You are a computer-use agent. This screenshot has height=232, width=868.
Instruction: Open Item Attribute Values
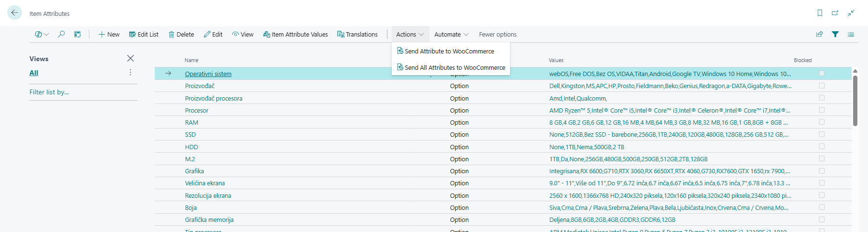coord(296,34)
